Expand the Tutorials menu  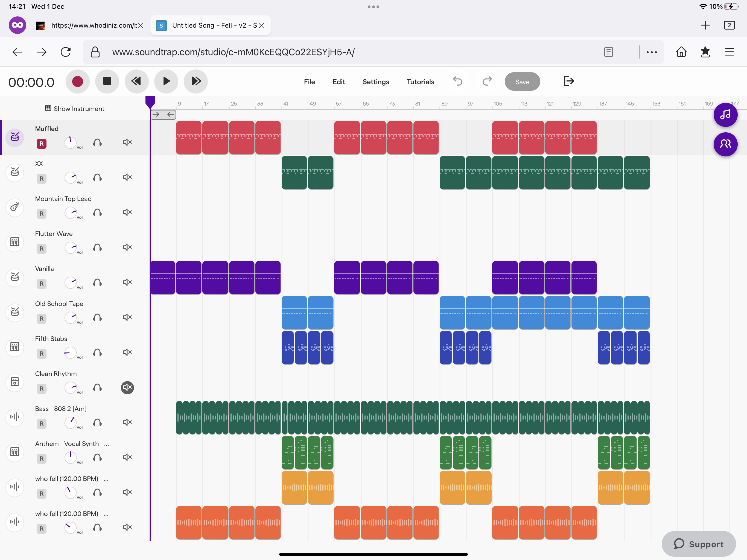pos(420,82)
